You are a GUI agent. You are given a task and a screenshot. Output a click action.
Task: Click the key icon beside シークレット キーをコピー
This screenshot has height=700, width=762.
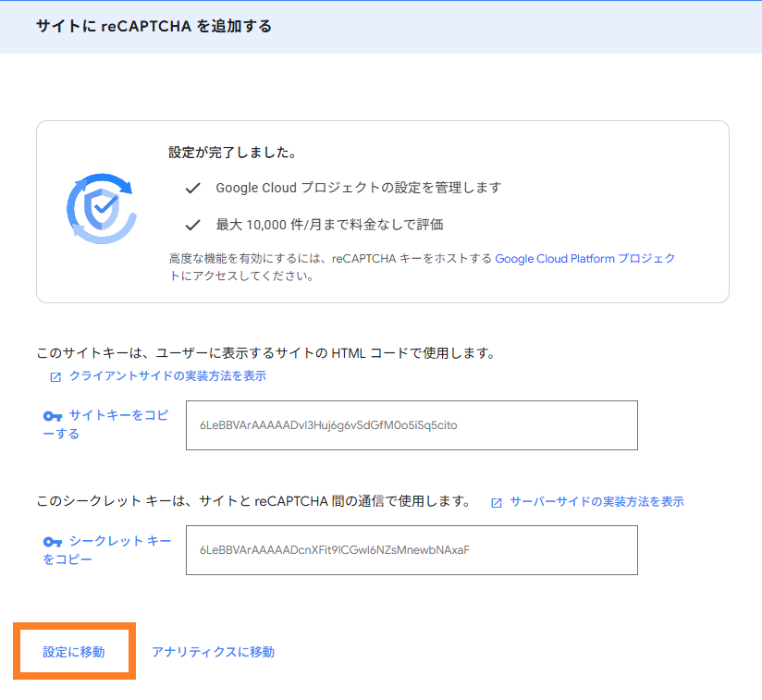pyautogui.click(x=53, y=542)
